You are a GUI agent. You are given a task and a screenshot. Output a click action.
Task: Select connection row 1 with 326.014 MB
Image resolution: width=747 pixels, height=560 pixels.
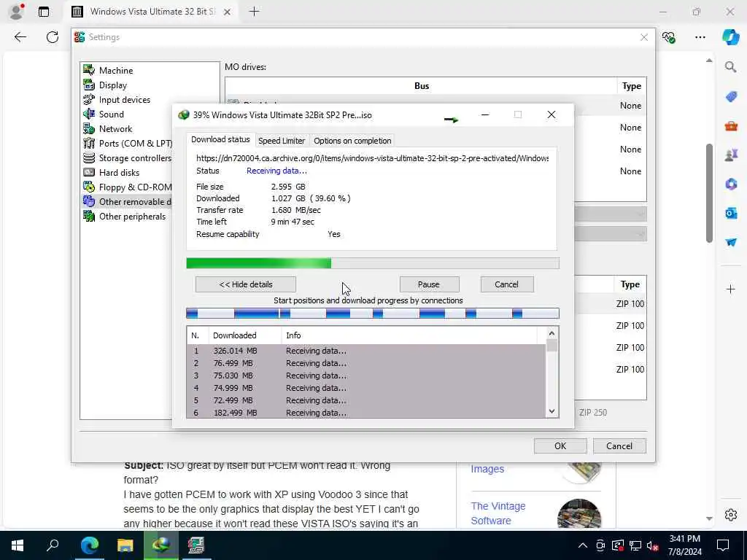(366, 351)
